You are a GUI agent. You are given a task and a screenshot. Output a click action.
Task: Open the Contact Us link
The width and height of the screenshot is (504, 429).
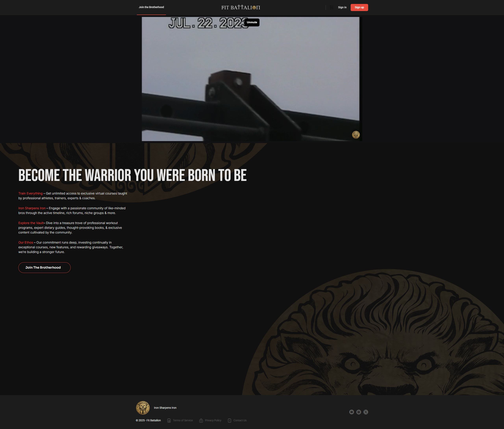[x=237, y=421]
